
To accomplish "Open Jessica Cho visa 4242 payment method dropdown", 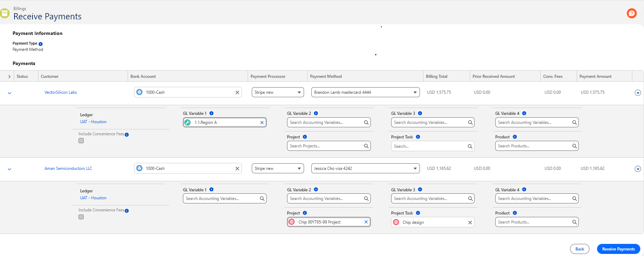I will (365, 168).
